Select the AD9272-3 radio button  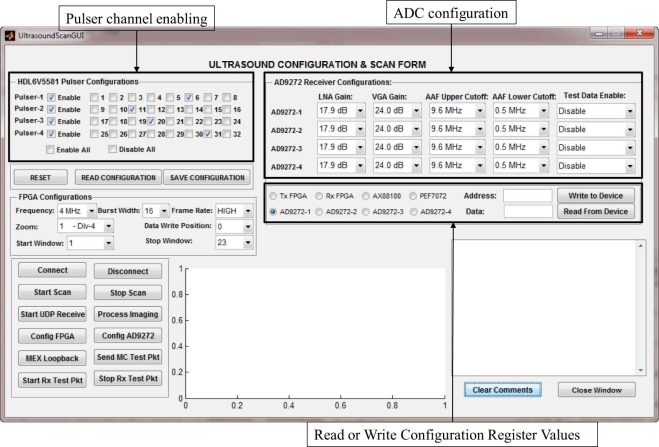366,211
